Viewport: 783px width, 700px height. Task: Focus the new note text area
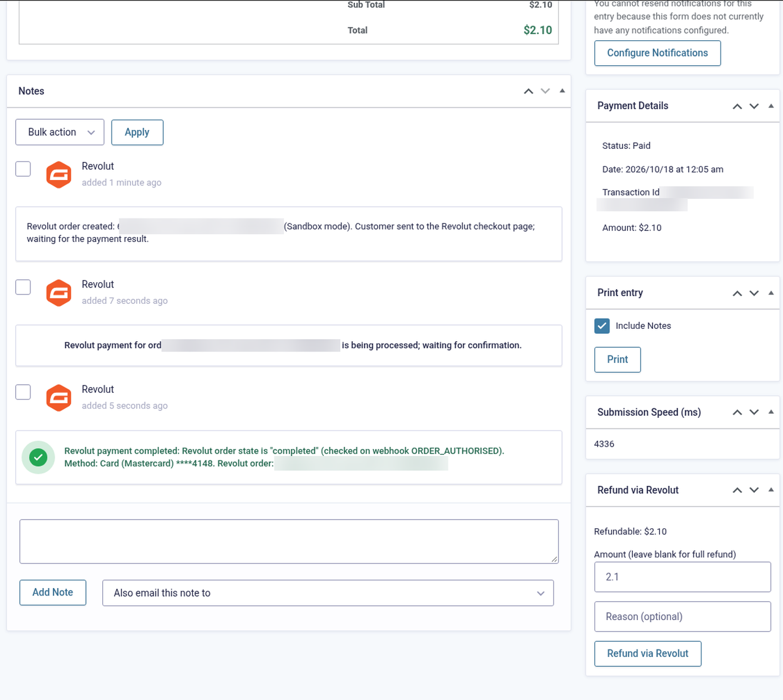point(289,541)
